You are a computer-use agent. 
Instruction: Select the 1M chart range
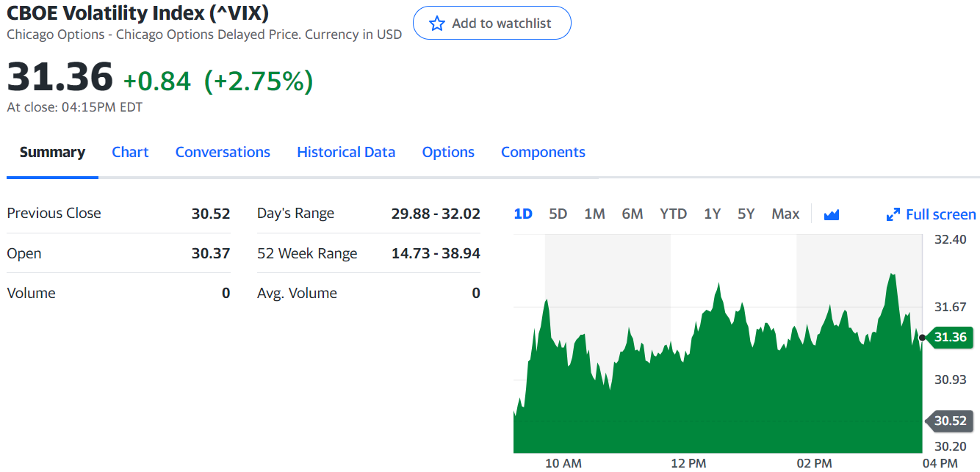[594, 214]
